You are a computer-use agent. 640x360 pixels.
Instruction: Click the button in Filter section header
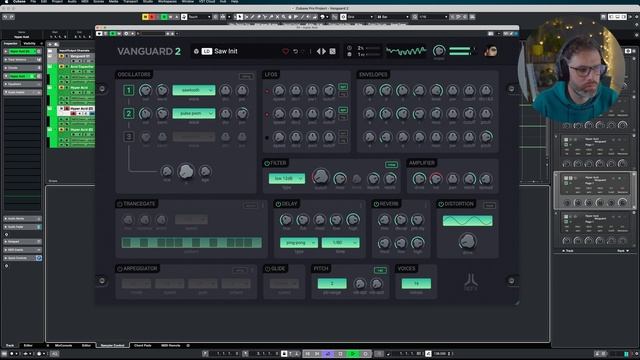click(391, 164)
